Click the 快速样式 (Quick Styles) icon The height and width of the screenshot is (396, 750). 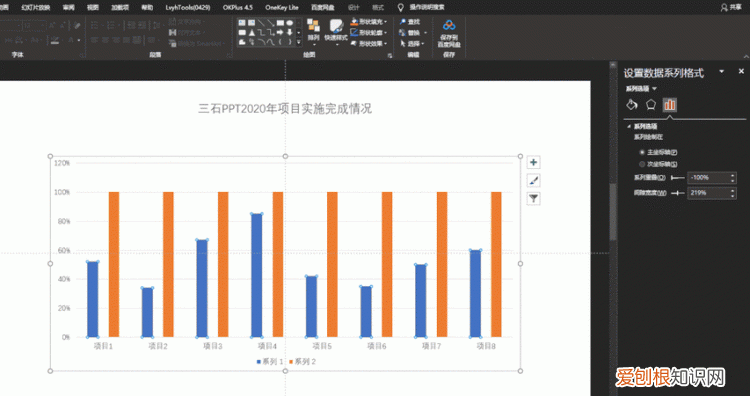[x=336, y=26]
